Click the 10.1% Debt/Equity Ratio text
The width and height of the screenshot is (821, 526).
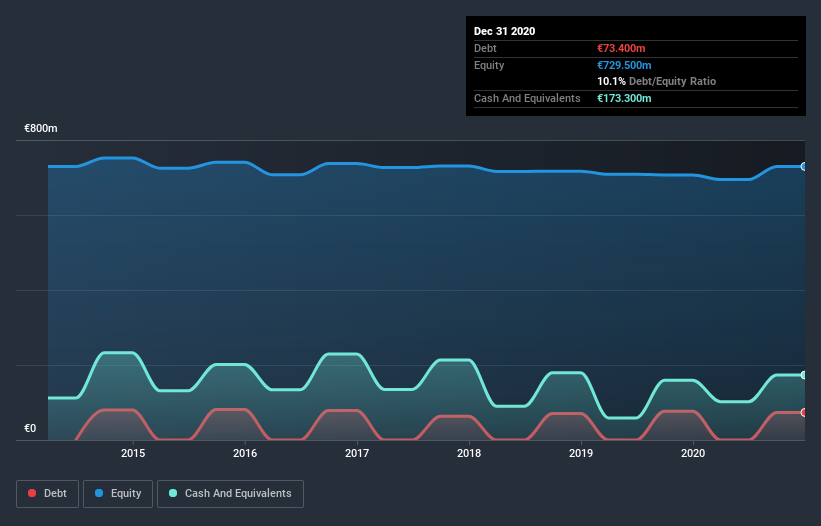657,81
